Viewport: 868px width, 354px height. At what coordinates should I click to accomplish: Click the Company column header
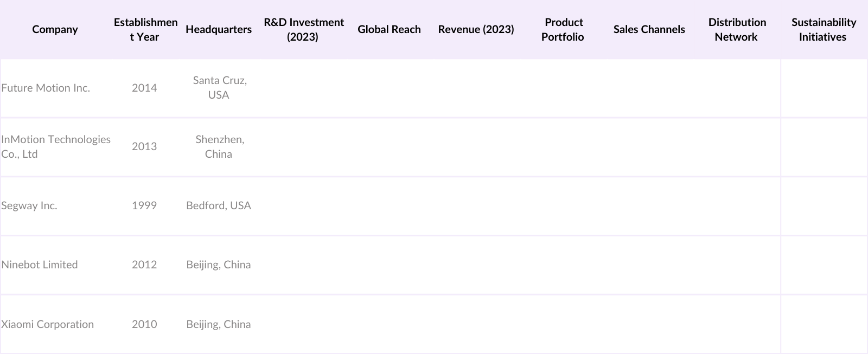[55, 29]
